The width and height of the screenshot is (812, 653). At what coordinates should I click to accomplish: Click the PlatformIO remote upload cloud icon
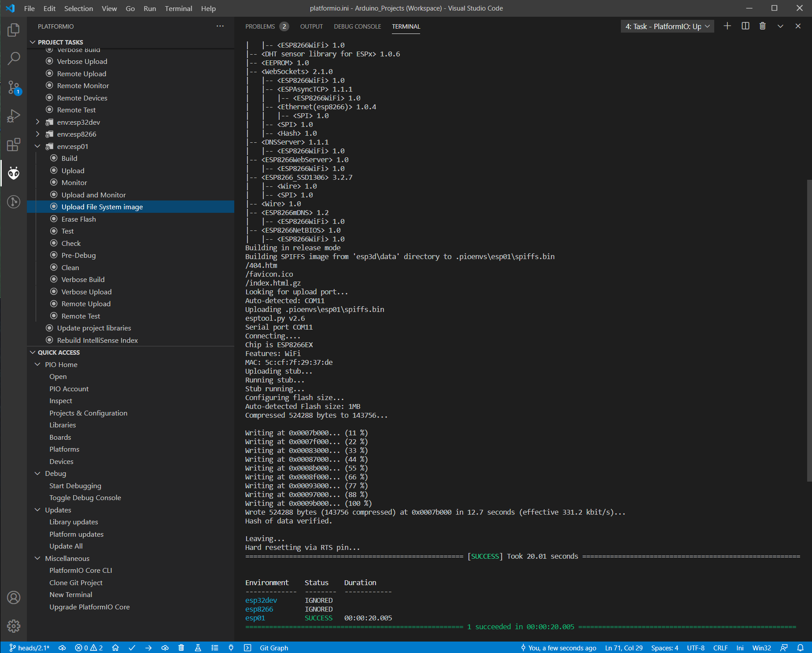(x=165, y=648)
